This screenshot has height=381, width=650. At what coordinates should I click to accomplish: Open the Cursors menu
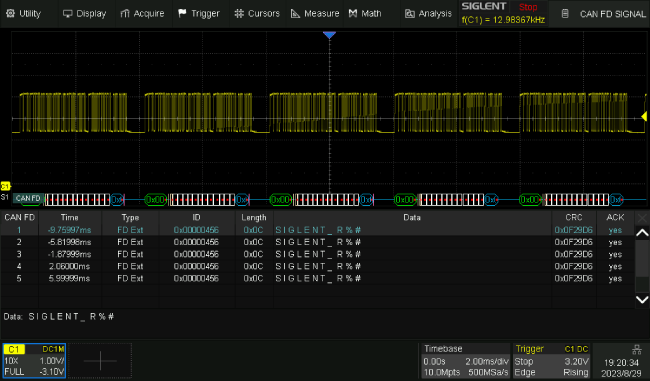point(257,14)
